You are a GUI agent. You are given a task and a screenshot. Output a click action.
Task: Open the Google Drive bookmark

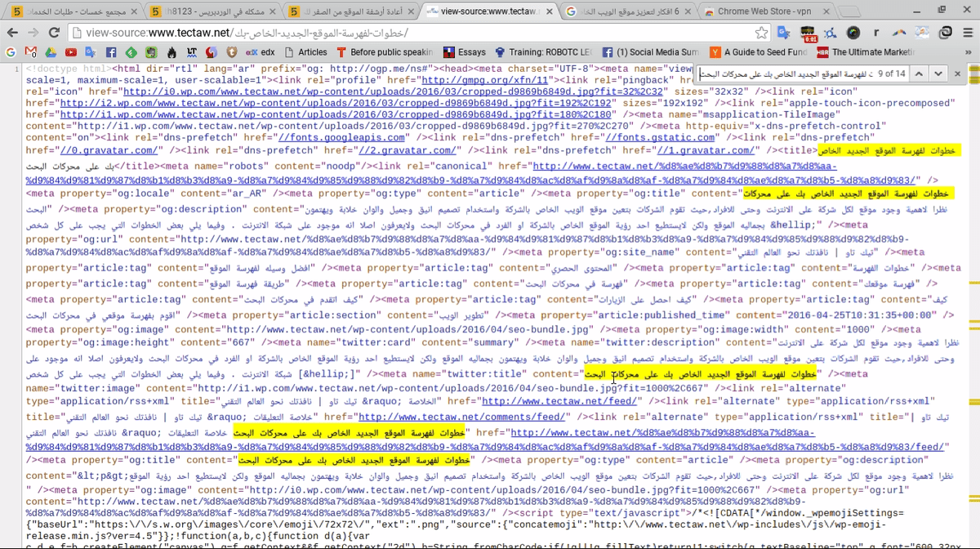click(x=51, y=52)
